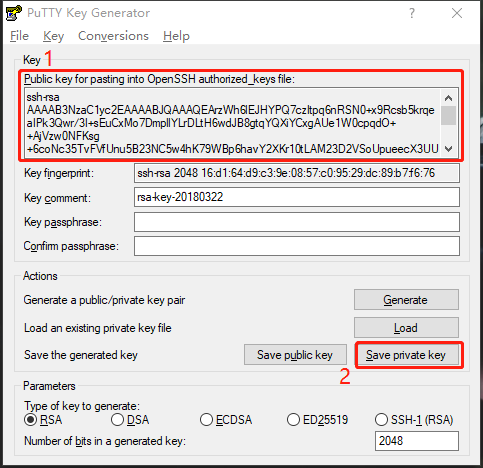Open the Conversions menu
Viewport: 483px width, 468px height.
pyautogui.click(x=113, y=36)
